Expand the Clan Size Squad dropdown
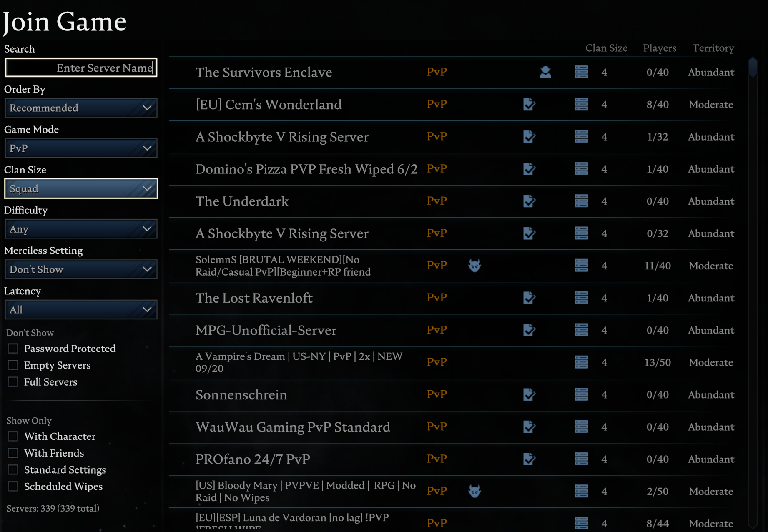This screenshot has width=768, height=532. 81,189
